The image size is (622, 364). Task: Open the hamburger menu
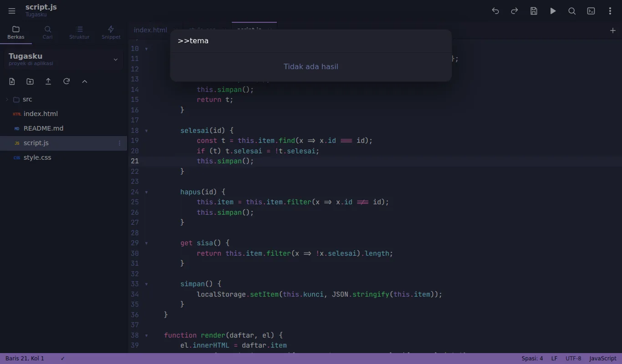click(x=12, y=11)
